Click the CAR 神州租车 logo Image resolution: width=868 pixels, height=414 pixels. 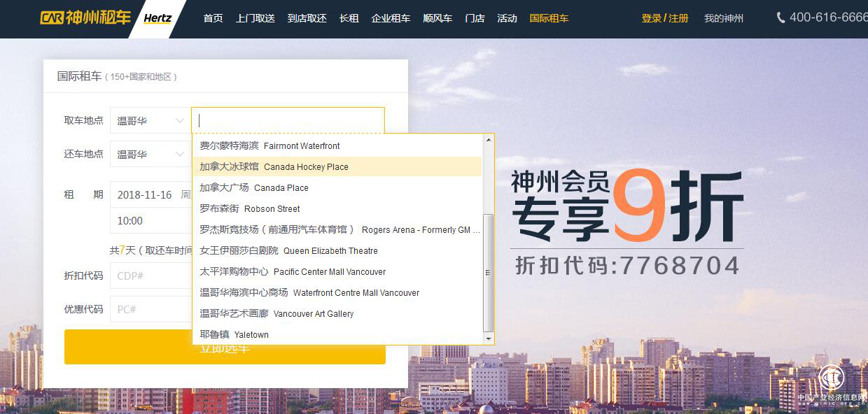[x=85, y=18]
